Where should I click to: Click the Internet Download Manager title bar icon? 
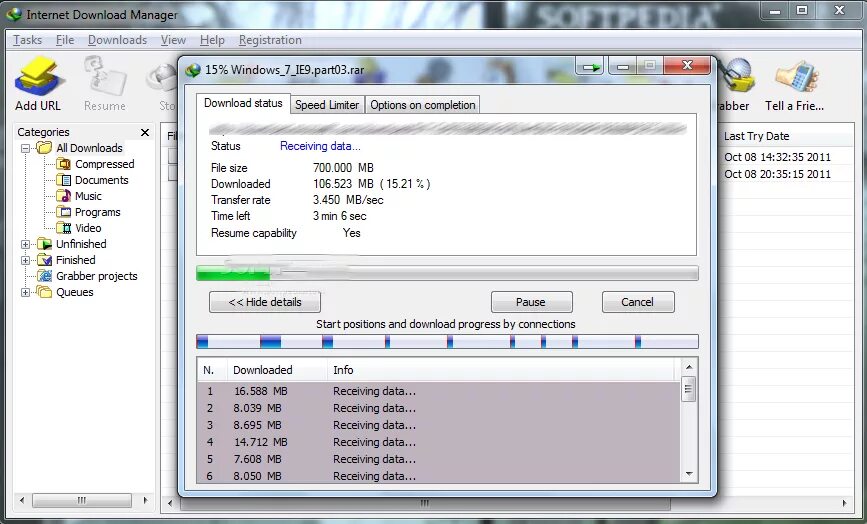pos(13,14)
